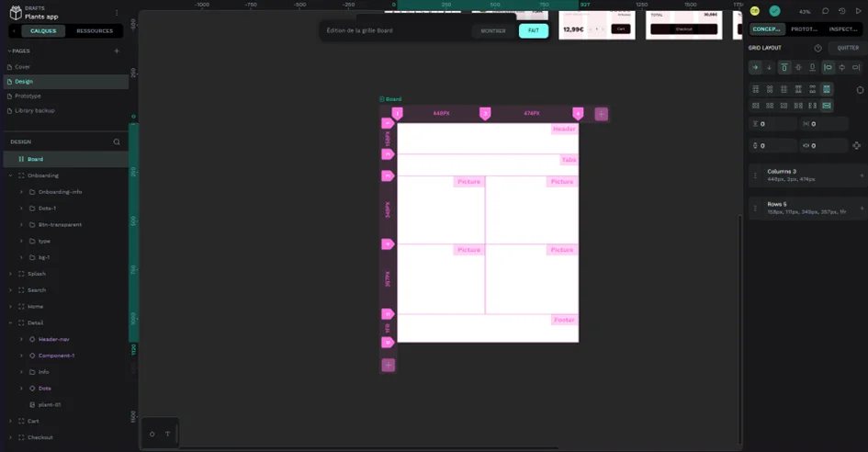Screen dimensions: 868x452
Task: Open the Prototype page
Action: [x=66, y=96]
